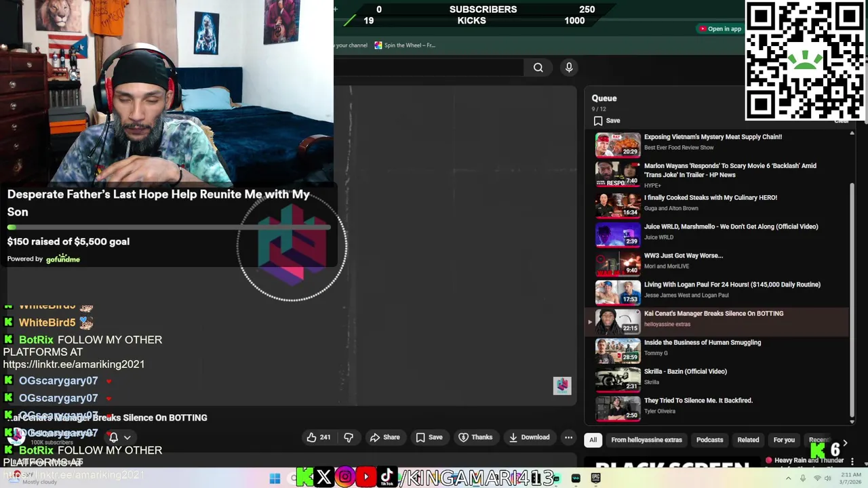Dislike the video with the thumbs-down icon
This screenshot has height=488, width=868.
pyautogui.click(x=349, y=437)
